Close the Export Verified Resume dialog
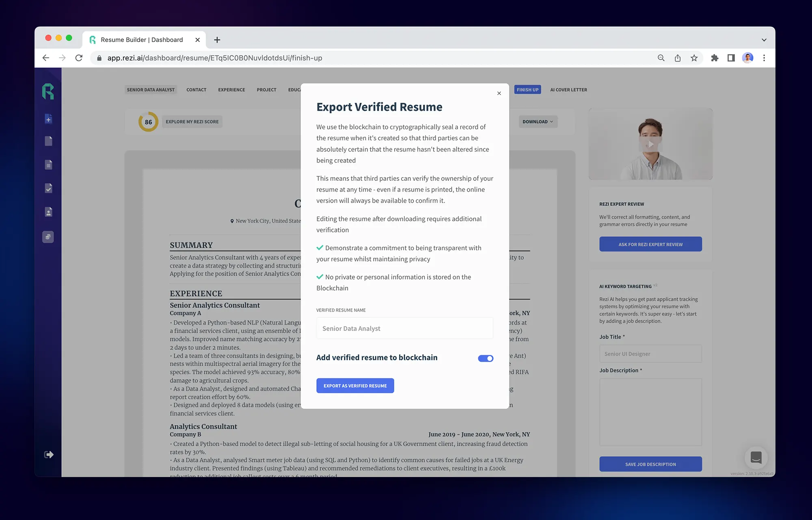812x520 pixels. [499, 93]
